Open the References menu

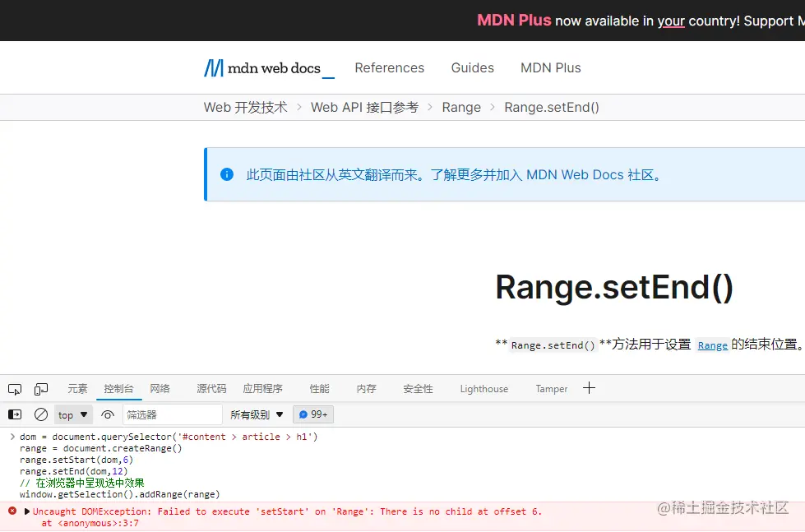coord(389,67)
